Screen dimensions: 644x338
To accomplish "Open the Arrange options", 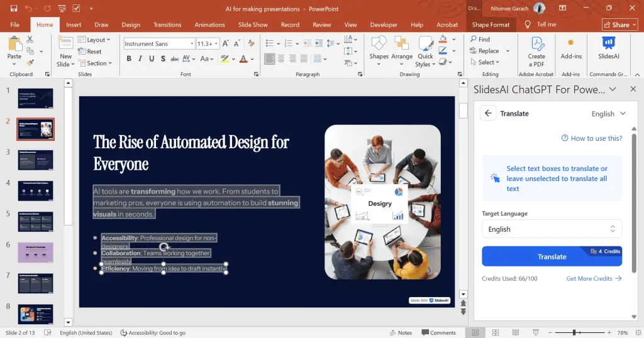I will pyautogui.click(x=402, y=52).
